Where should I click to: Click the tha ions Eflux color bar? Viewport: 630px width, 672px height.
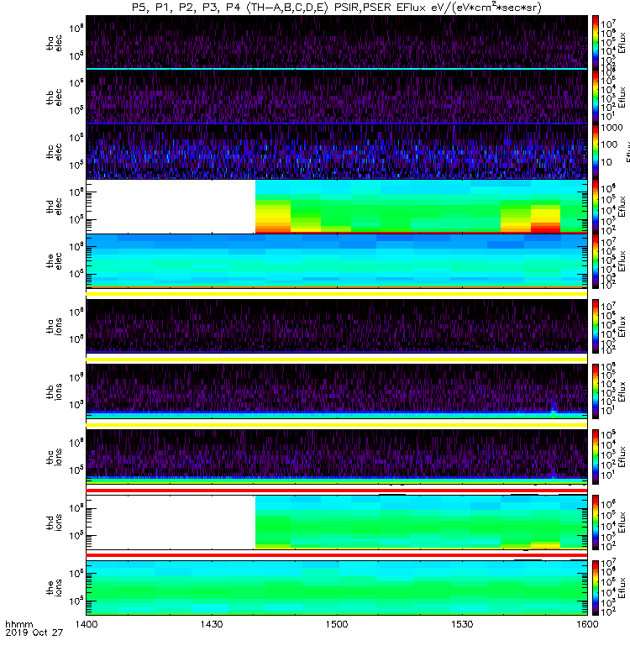click(x=596, y=326)
